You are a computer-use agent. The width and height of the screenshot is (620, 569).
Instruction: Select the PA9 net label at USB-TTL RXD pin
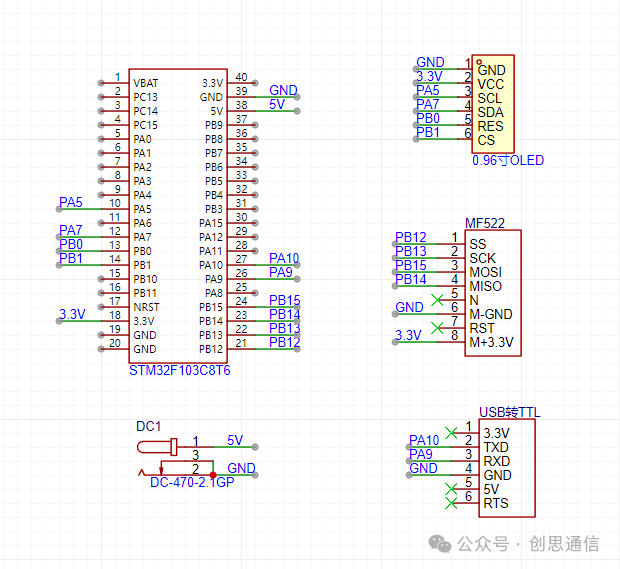coord(421,454)
